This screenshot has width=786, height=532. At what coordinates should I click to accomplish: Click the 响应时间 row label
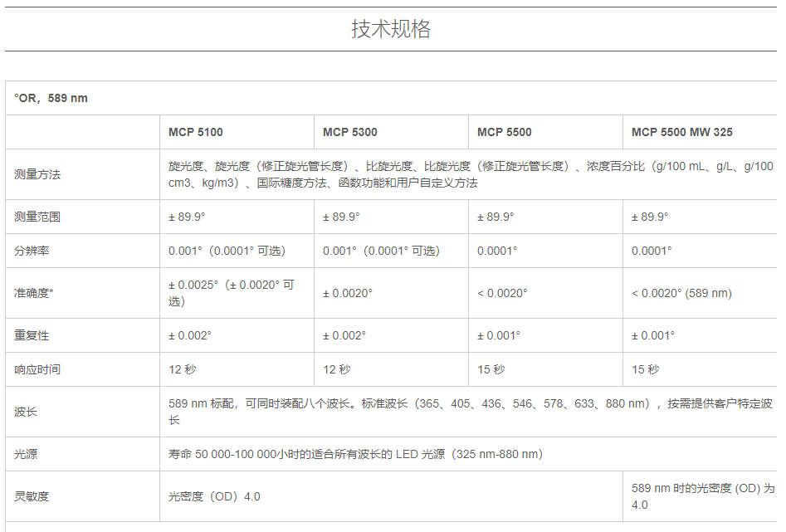[37, 369]
